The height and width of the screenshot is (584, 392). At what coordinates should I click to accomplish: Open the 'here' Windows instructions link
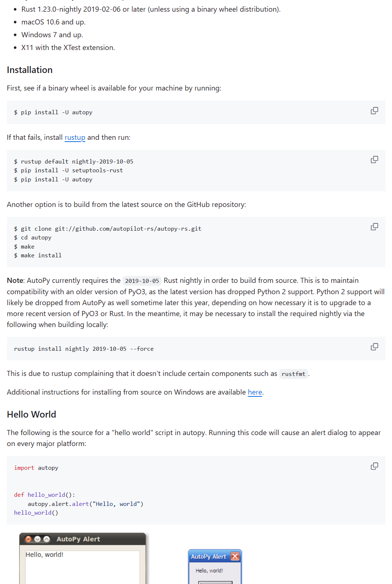point(255,392)
